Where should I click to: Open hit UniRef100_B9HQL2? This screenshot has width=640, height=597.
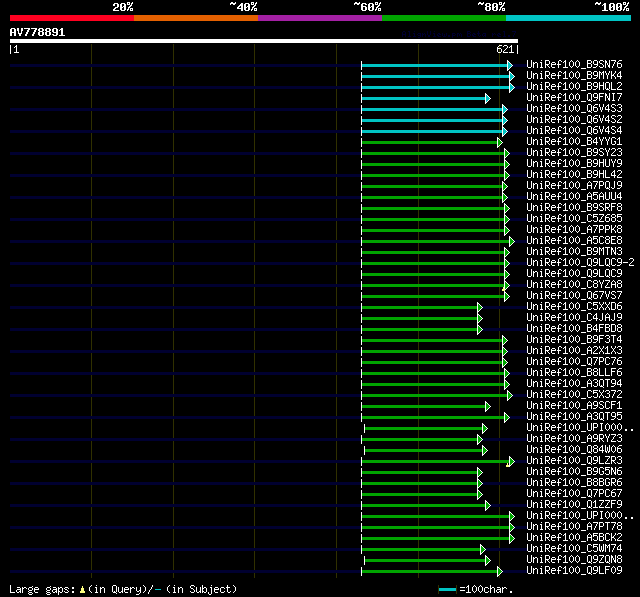click(574, 87)
